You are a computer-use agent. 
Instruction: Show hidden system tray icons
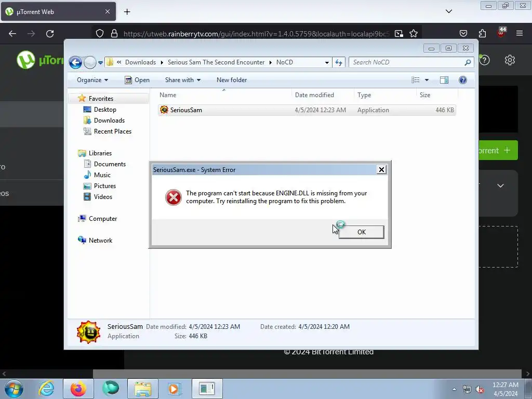[x=454, y=389]
